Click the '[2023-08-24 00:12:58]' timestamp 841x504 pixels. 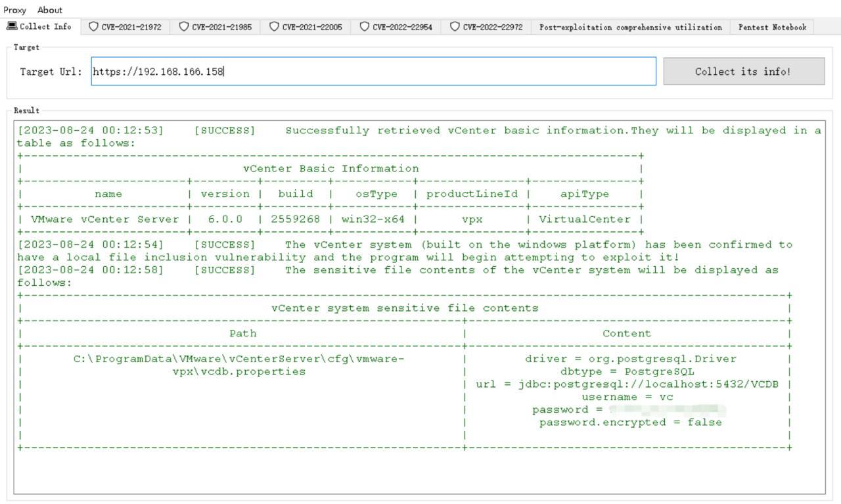pyautogui.click(x=90, y=269)
